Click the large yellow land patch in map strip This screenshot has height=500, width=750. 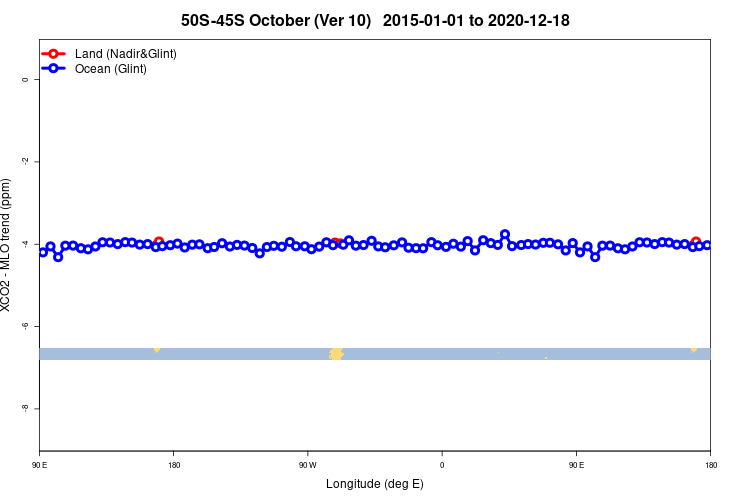[x=336, y=354]
